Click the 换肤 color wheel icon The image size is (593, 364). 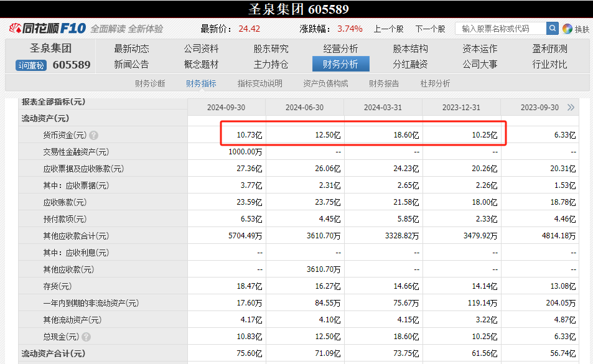[x=567, y=29]
